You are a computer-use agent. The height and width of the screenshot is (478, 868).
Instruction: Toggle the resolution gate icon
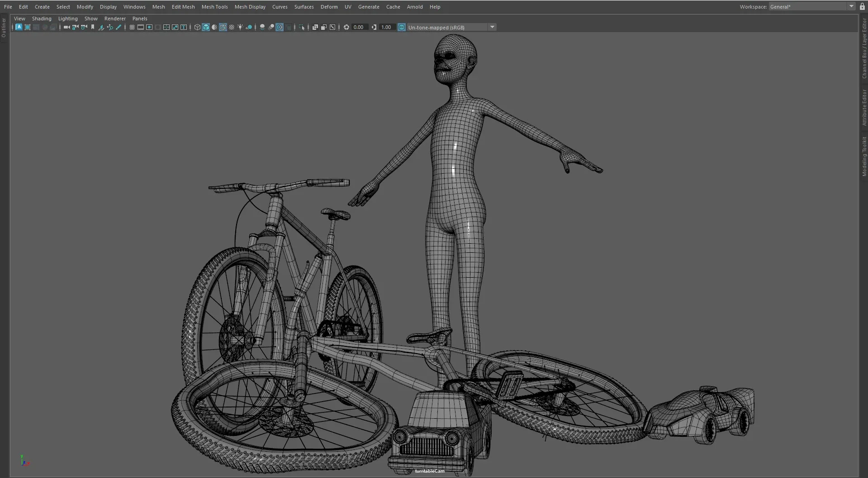pos(149,27)
